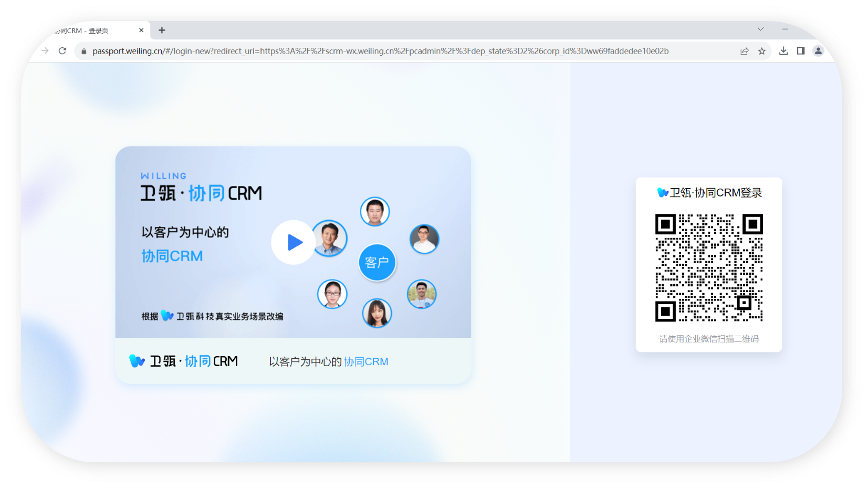Expand the tab search chevron
868x488 pixels.
click(x=760, y=29)
